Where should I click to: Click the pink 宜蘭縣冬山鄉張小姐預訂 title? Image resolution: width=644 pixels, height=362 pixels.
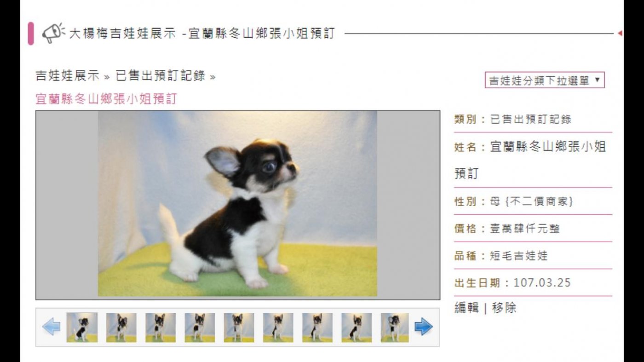[106, 99]
